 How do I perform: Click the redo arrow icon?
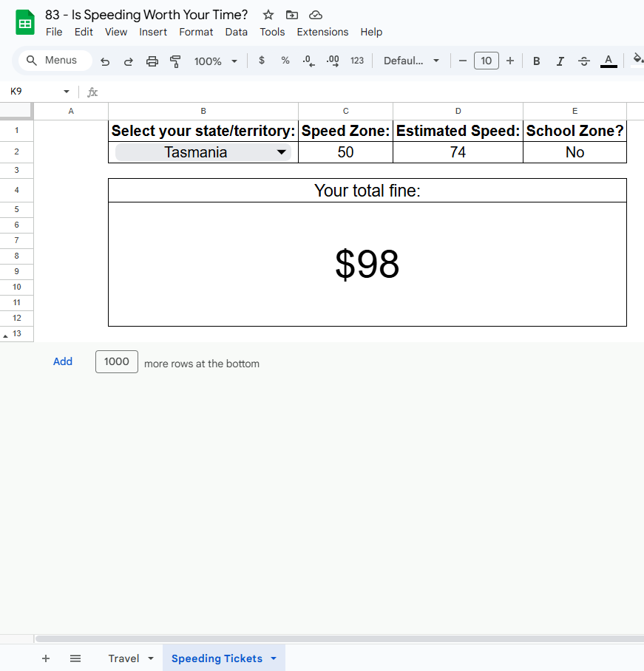click(x=129, y=61)
